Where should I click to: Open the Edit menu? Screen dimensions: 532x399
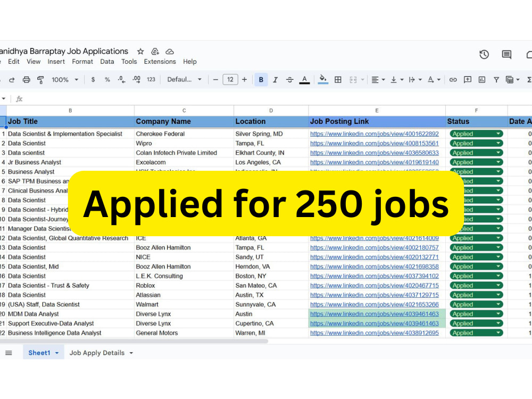point(14,61)
